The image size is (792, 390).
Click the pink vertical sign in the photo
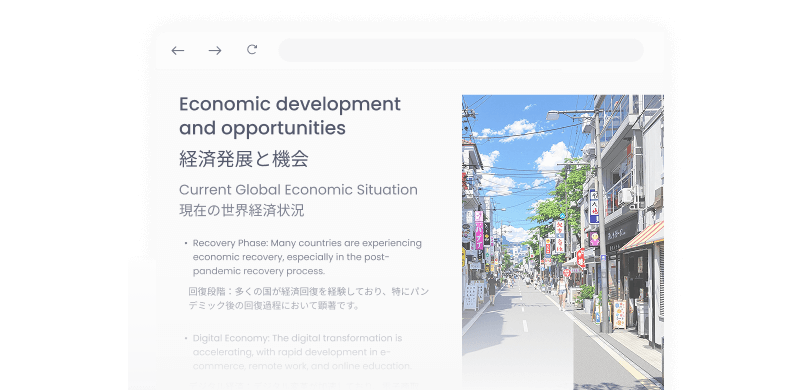(479, 230)
